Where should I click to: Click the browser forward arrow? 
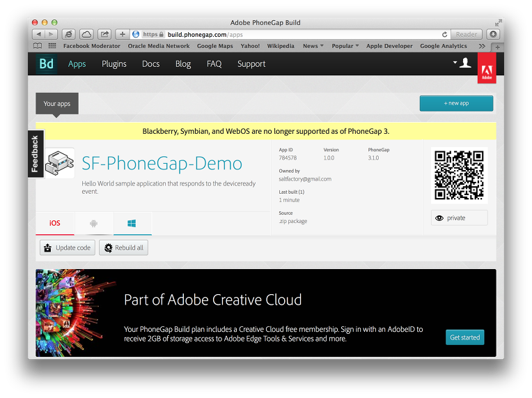51,34
